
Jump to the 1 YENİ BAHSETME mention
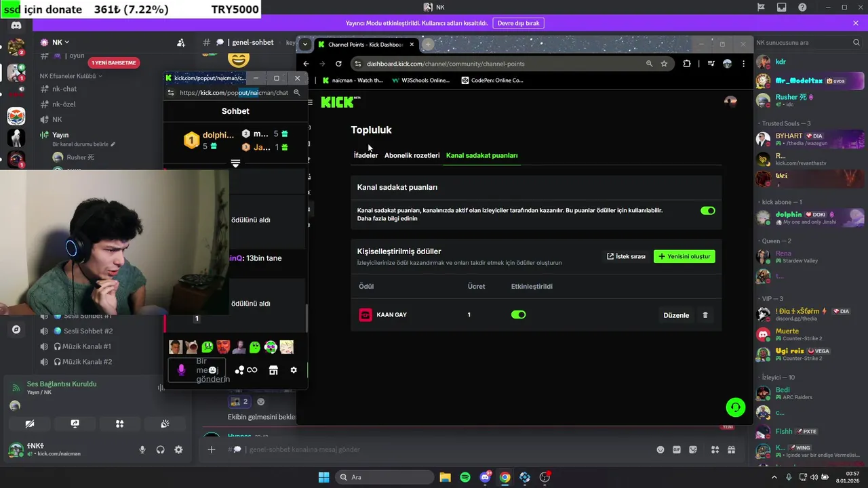point(114,63)
